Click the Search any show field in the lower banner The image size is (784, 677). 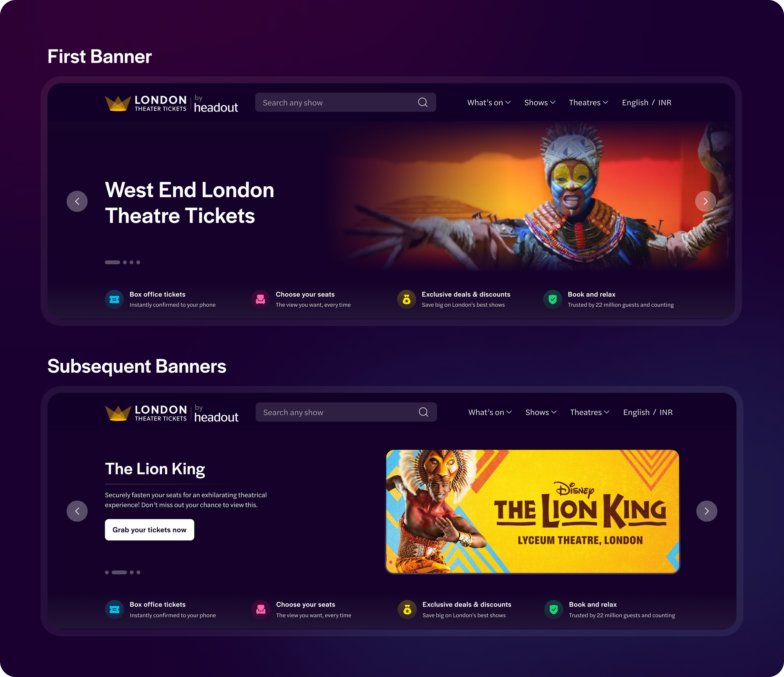(x=346, y=412)
